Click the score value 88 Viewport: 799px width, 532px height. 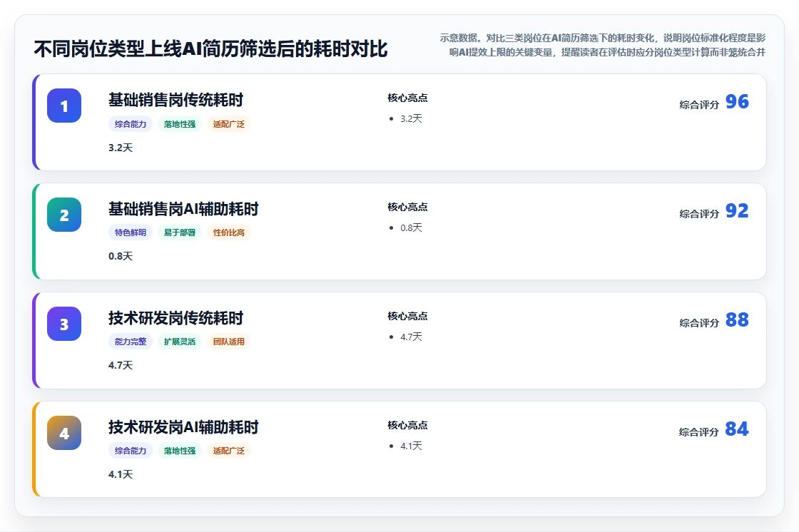(737, 320)
